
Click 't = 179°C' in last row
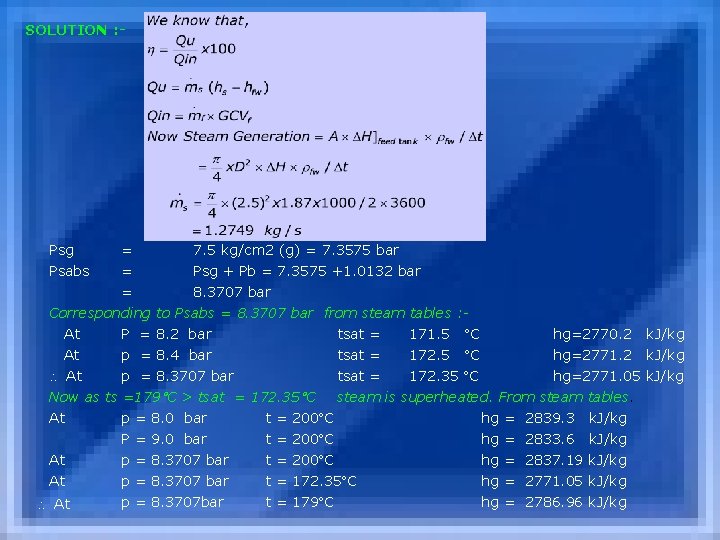[299, 502]
